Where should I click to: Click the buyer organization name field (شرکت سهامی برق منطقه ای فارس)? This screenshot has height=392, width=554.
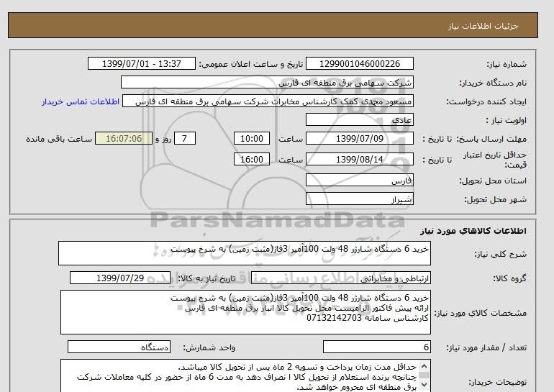coord(267,82)
